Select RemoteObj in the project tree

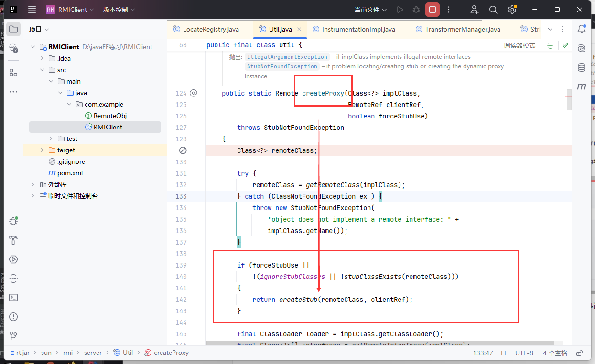point(110,116)
